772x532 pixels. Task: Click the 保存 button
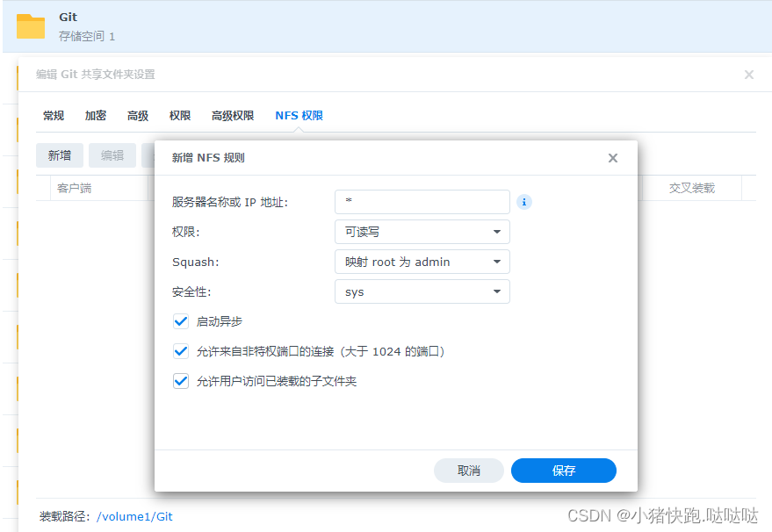(564, 471)
